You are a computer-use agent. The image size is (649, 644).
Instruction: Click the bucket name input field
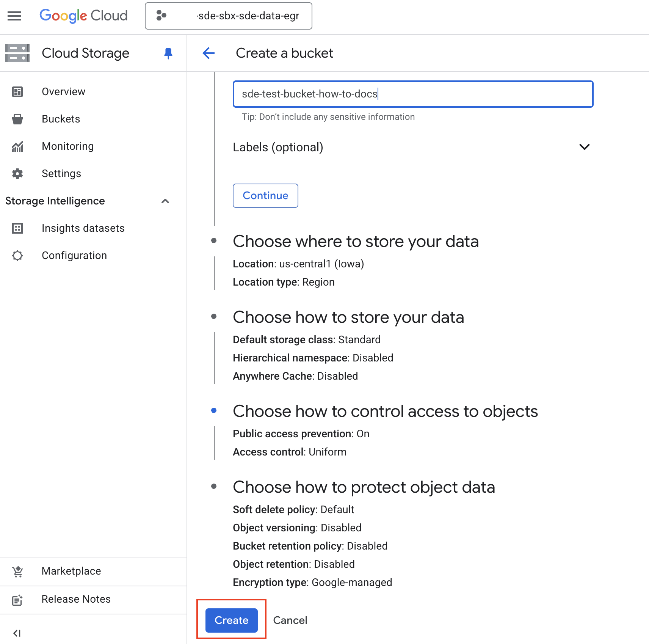[x=413, y=94]
